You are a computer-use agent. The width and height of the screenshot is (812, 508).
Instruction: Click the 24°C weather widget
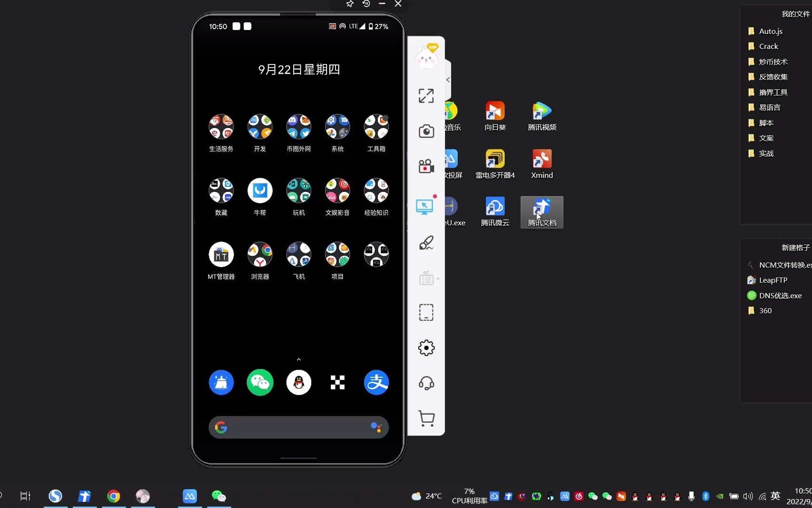tap(427, 496)
